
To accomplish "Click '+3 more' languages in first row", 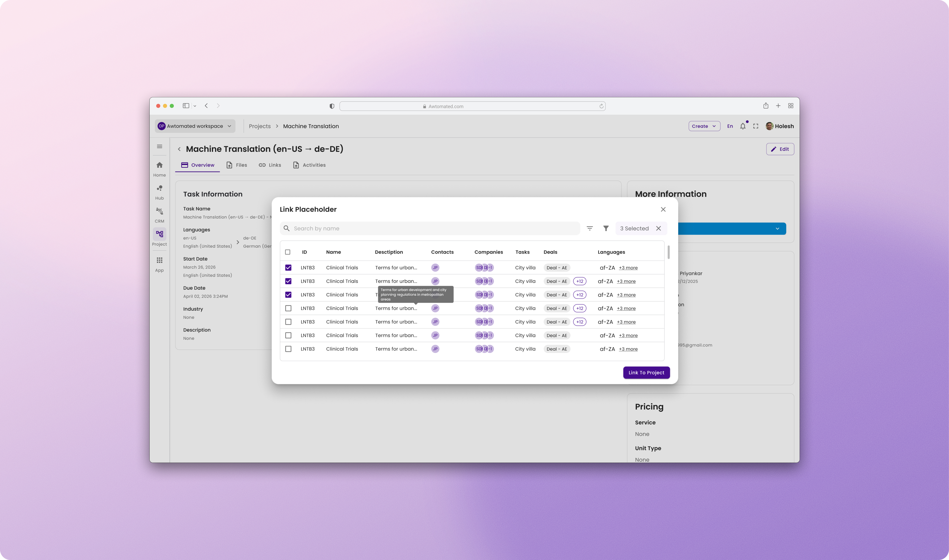I will tap(628, 268).
